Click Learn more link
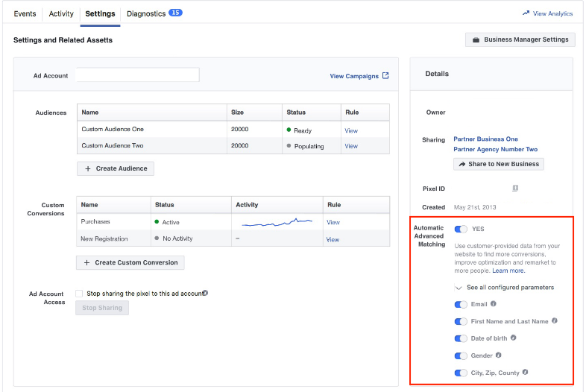Image resolution: width=586 pixels, height=392 pixels. [x=508, y=271]
